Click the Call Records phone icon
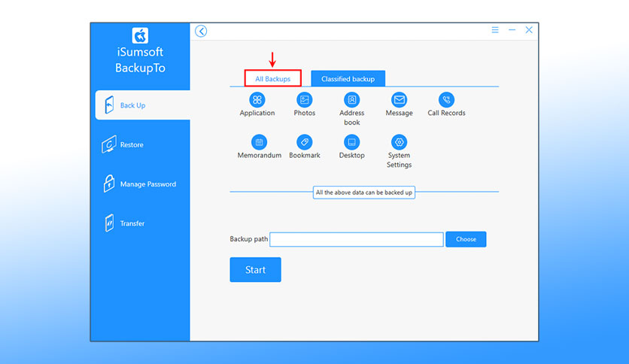This screenshot has height=364, width=629. [446, 100]
